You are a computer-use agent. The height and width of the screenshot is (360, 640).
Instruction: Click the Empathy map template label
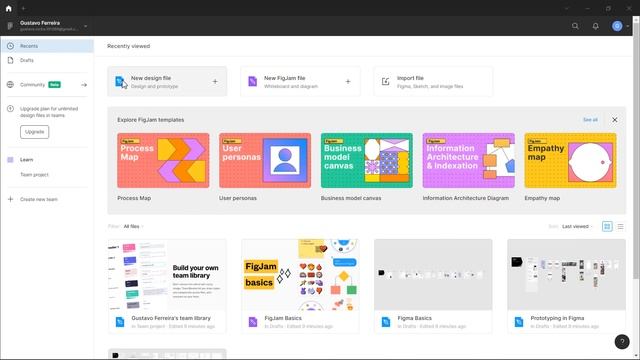542,198
